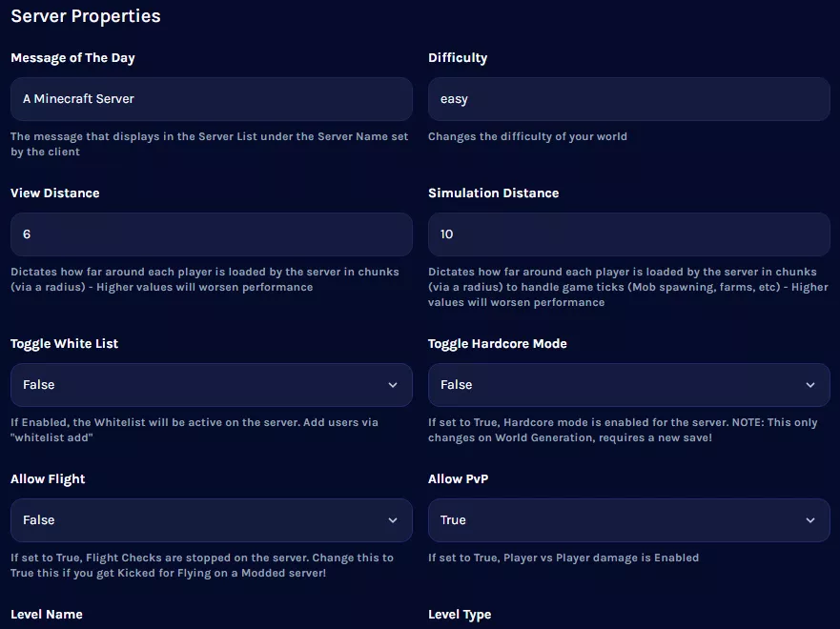Click the Difficulty field containing "easy"
The width and height of the screenshot is (840, 629).
click(x=628, y=99)
